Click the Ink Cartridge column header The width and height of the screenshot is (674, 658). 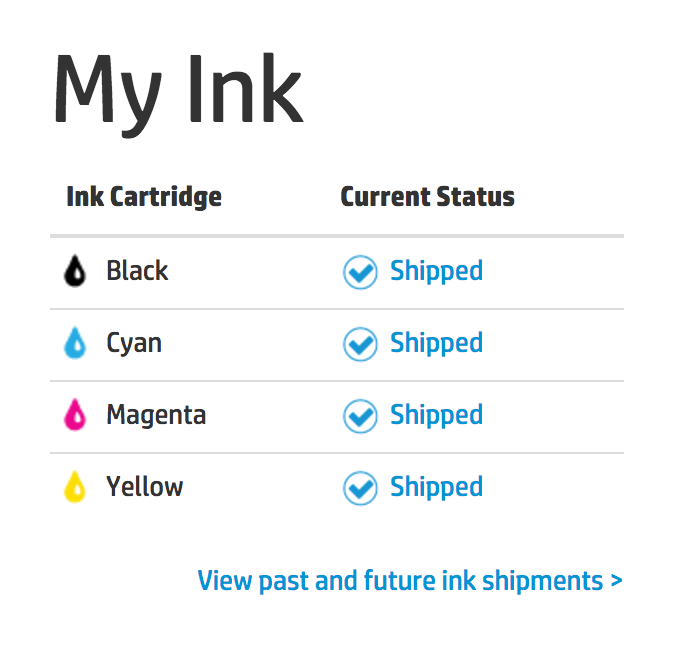144,197
